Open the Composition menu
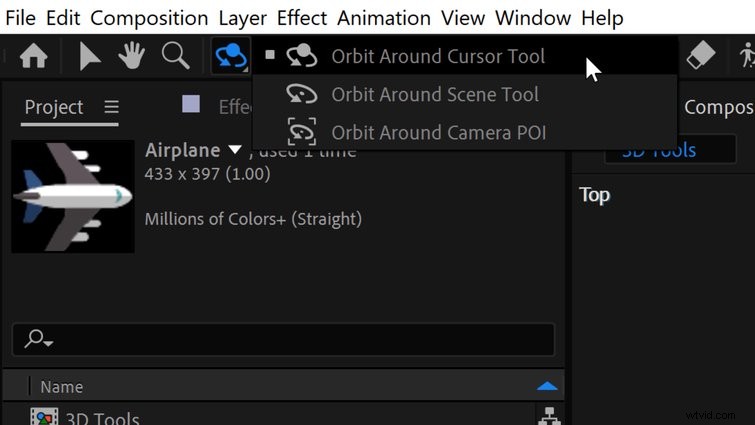The image size is (755, 425). click(x=149, y=18)
